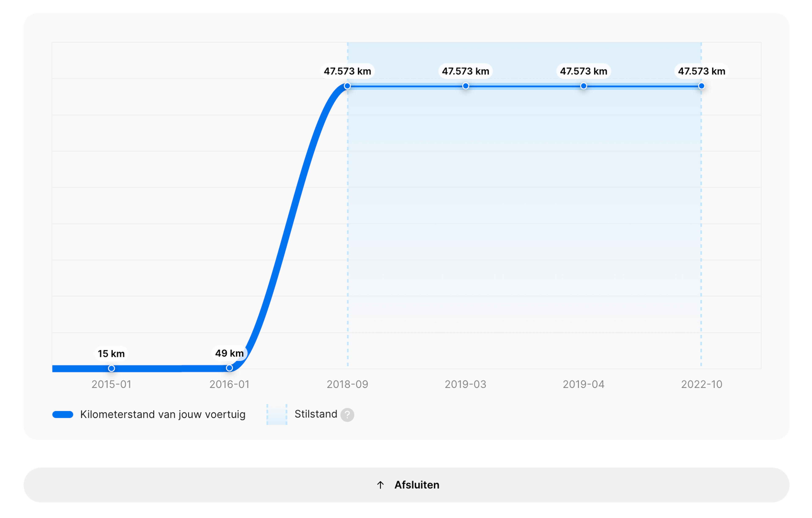
Task: Click the 2018-09 axis label
Action: tap(347, 385)
